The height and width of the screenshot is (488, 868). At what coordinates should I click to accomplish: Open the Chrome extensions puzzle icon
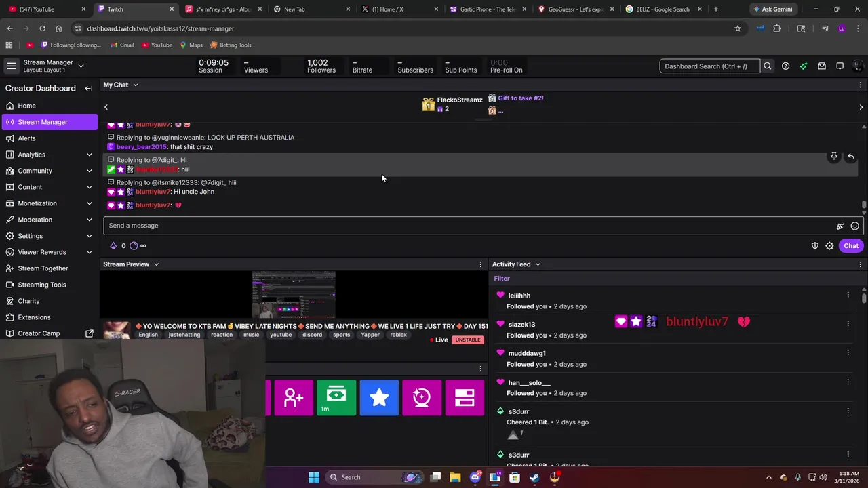tap(776, 28)
